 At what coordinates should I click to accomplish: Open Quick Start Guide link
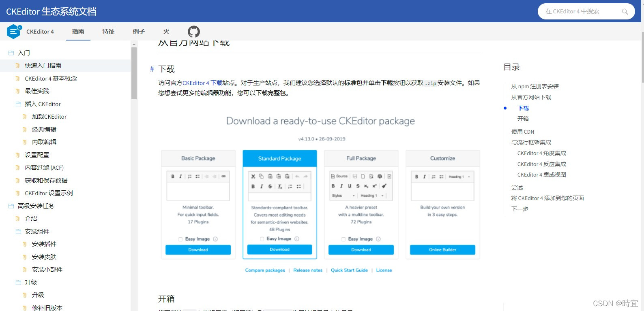(x=349, y=271)
